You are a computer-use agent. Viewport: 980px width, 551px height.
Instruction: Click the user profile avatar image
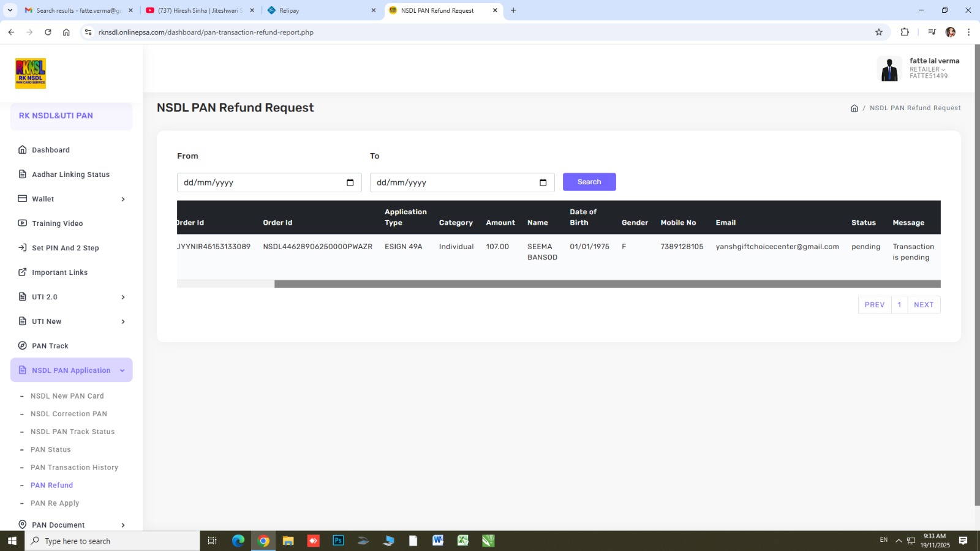(889, 69)
